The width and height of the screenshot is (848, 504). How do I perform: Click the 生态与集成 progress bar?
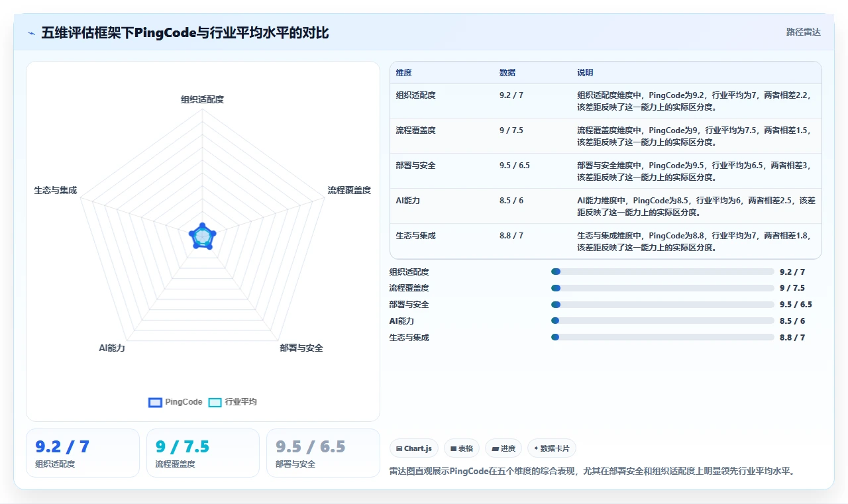[x=662, y=337]
